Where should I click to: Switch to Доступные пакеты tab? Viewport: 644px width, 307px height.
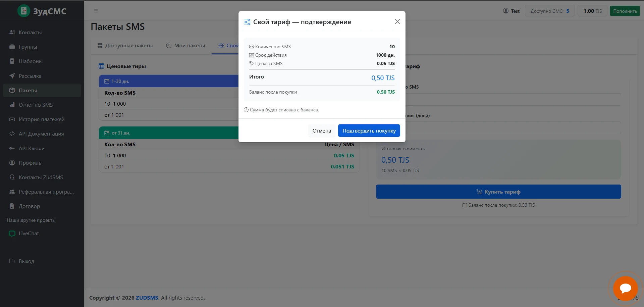point(125,45)
